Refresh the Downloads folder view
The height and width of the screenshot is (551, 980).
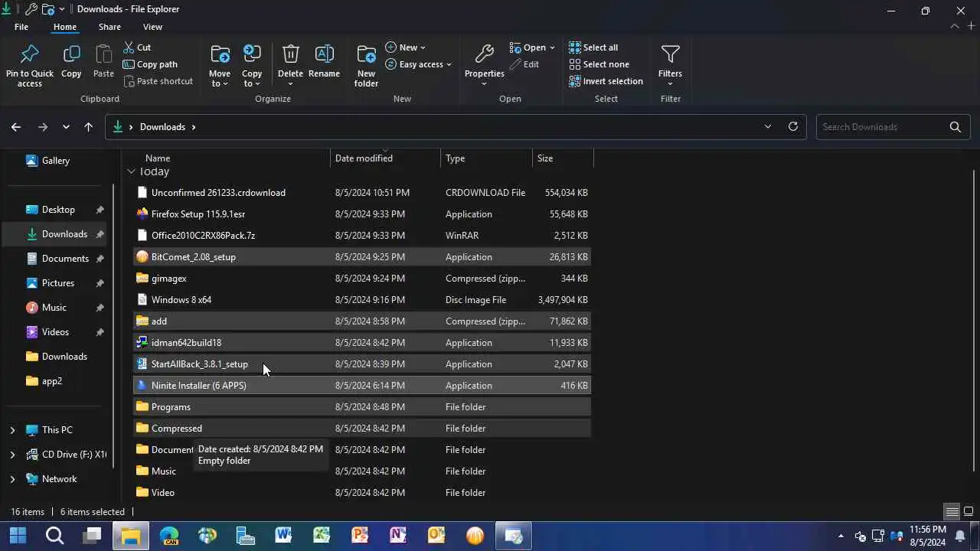point(793,126)
